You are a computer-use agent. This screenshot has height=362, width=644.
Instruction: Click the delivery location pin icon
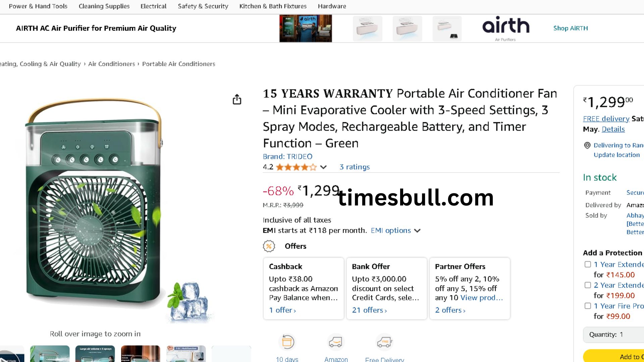[x=587, y=145]
